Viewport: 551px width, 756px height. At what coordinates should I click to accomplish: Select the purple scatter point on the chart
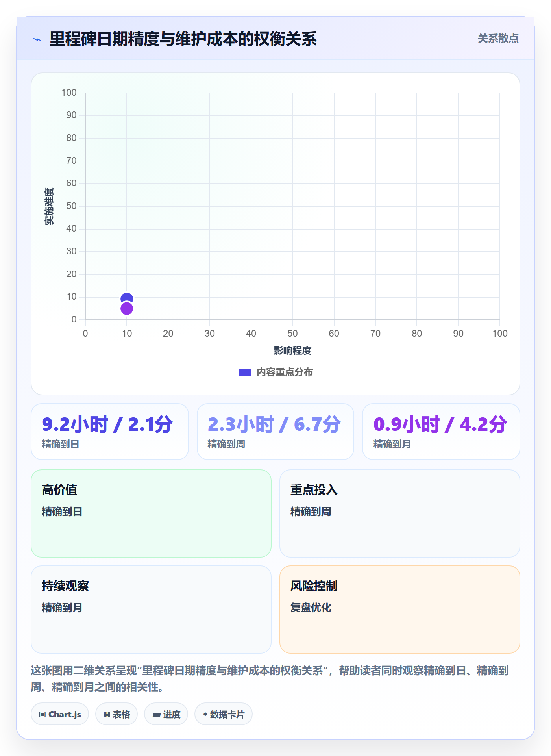coord(127,309)
